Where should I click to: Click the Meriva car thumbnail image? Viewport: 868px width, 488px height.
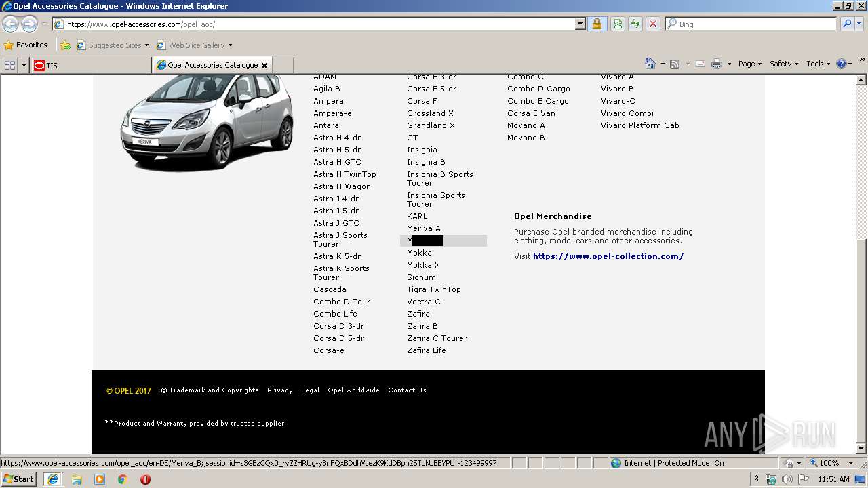tap(207, 122)
